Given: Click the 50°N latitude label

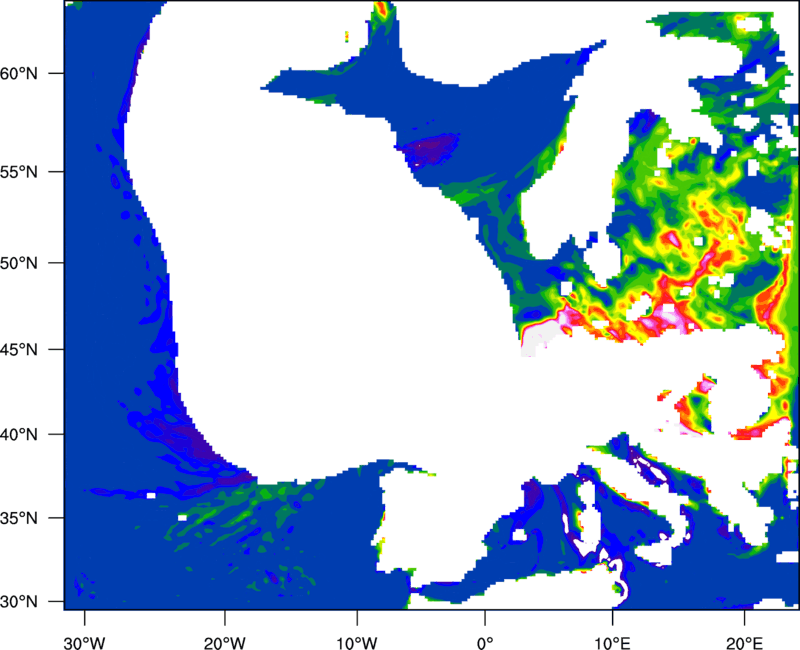Looking at the screenshot, I should (19, 263).
